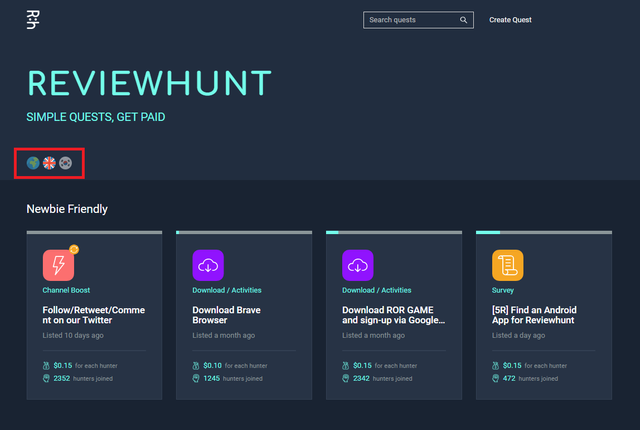Click the search magnifier icon
The height and width of the screenshot is (430, 640).
tap(463, 20)
